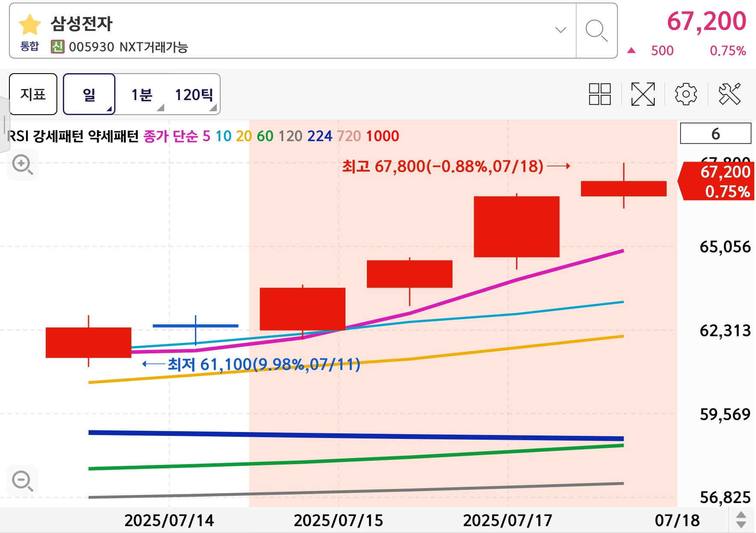
Task: Click the 500 price change value
Action: coord(662,51)
